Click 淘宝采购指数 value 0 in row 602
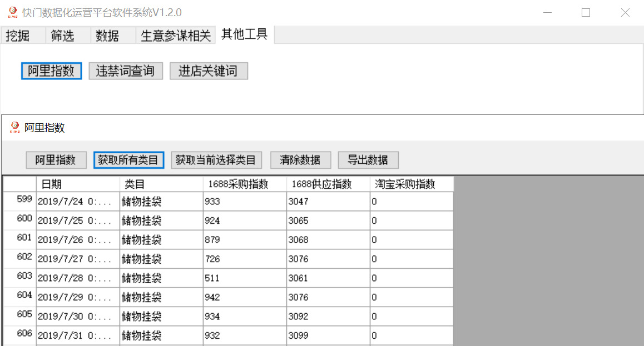Screen dimensions: 644x346 click(x=412, y=259)
